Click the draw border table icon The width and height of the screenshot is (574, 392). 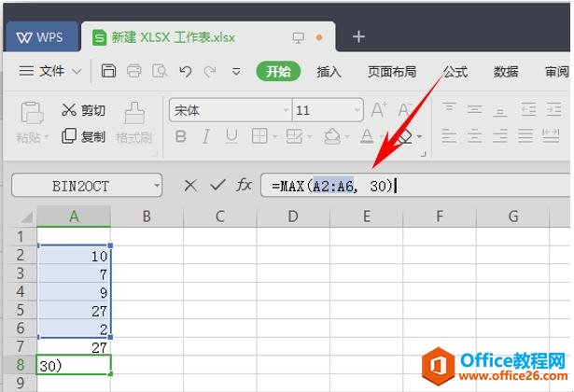pos(294,136)
